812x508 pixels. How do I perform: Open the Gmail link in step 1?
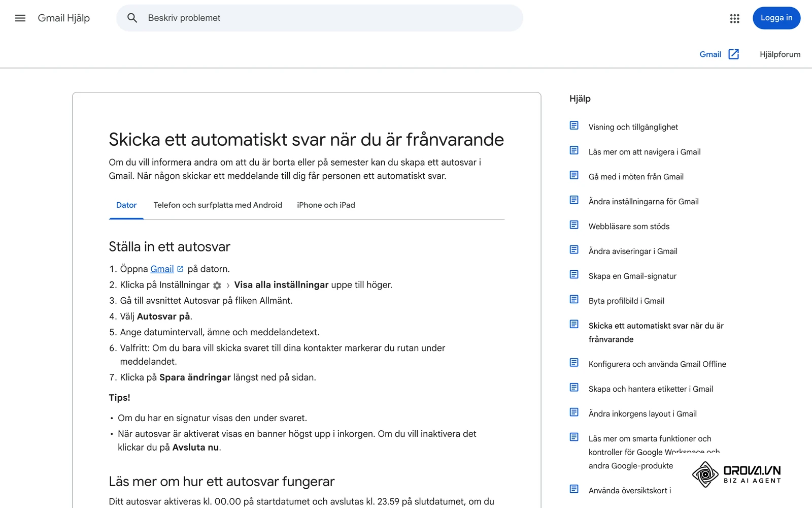(162, 269)
